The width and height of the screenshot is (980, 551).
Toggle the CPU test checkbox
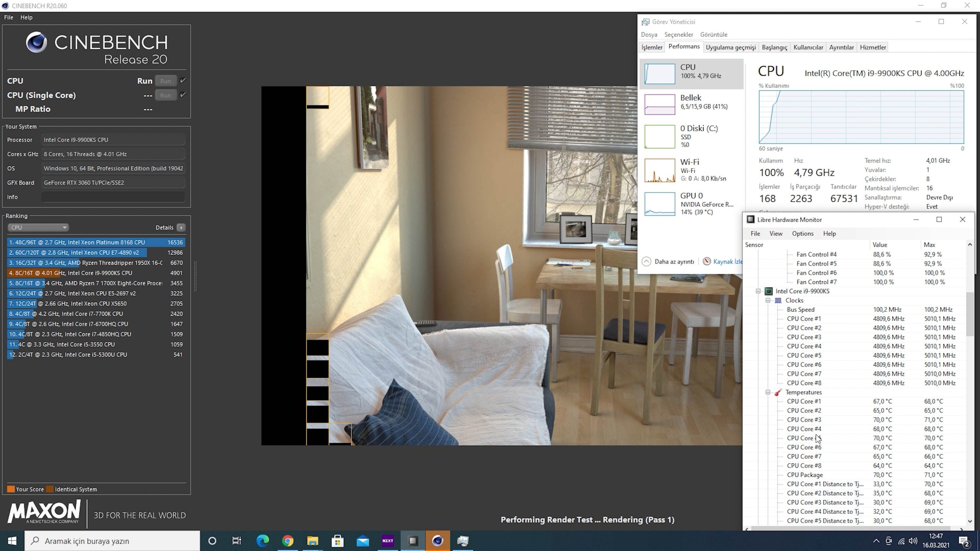pyautogui.click(x=183, y=80)
